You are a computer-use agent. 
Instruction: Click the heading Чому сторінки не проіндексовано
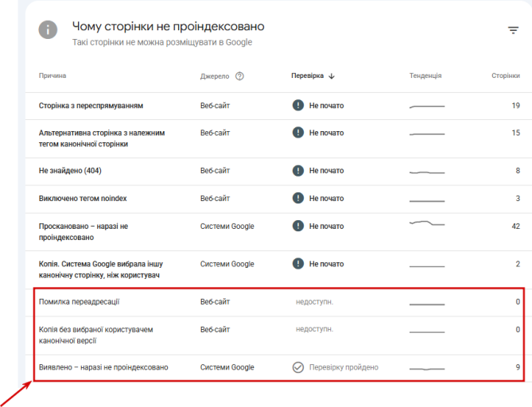pyautogui.click(x=169, y=26)
